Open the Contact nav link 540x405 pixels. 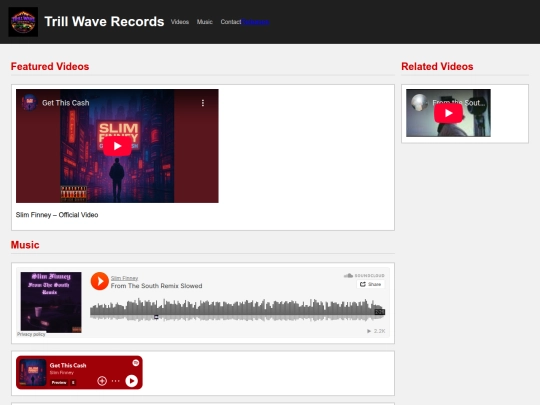coord(231,22)
